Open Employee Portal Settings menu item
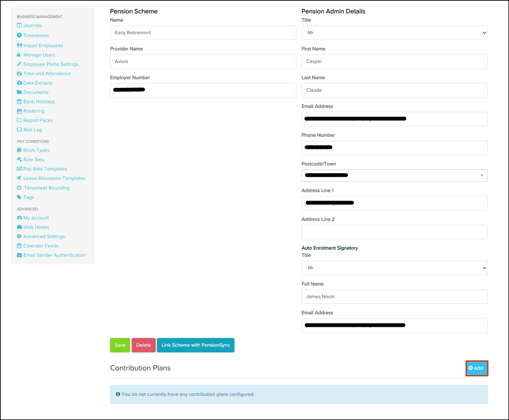This screenshot has width=509, height=420. tap(51, 64)
